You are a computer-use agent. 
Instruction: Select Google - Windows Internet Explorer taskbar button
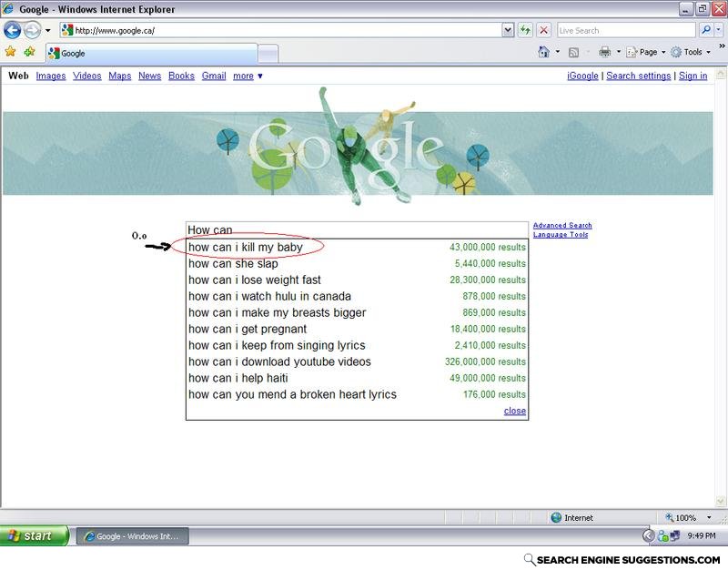(x=132, y=536)
